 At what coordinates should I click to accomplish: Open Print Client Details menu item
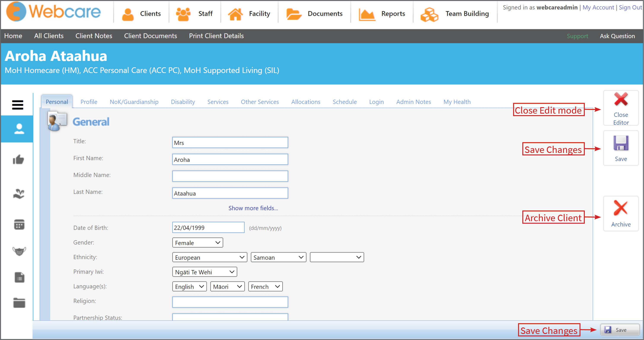click(216, 36)
